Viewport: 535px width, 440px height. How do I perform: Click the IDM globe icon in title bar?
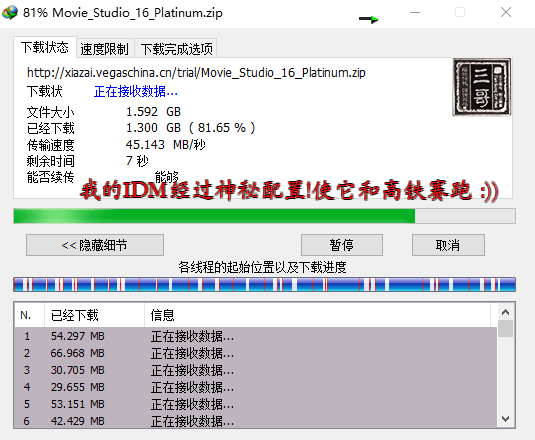[10, 12]
